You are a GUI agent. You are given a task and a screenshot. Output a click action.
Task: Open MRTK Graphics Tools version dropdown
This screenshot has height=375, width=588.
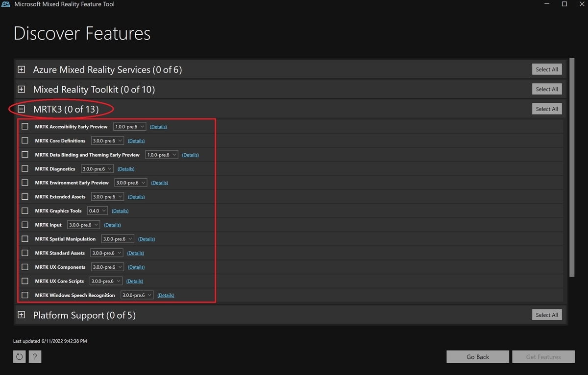97,211
